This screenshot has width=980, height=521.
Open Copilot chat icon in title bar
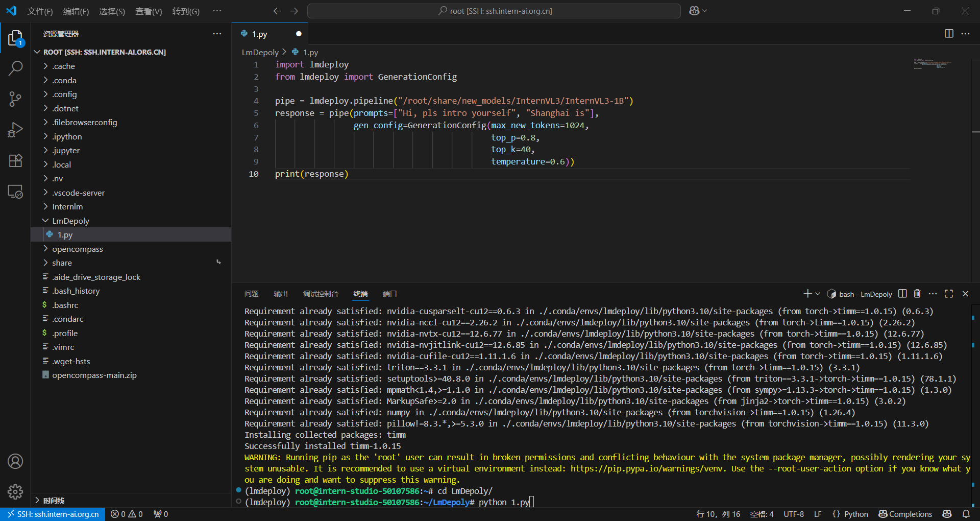pyautogui.click(x=694, y=11)
